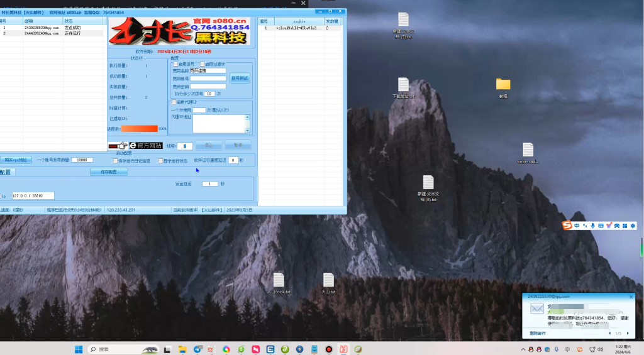Click the Sogou input method S logo
Image resolution: width=644 pixels, height=355 pixels.
(x=567, y=226)
